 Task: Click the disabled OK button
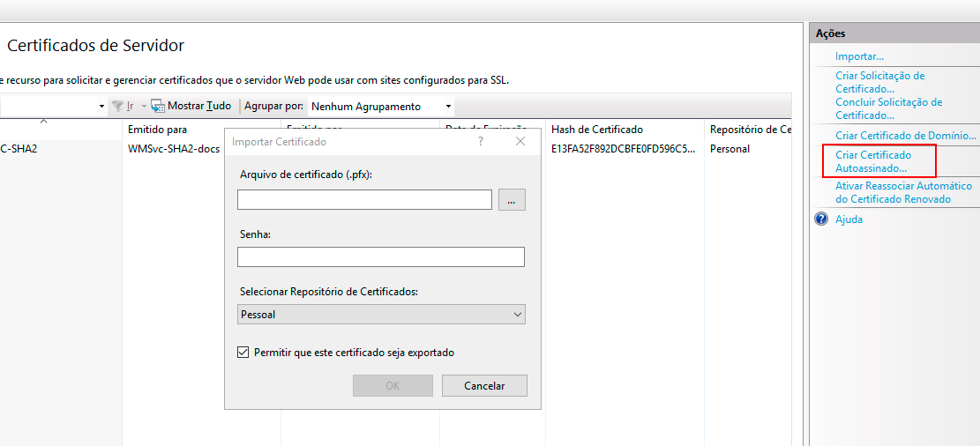pyautogui.click(x=393, y=386)
